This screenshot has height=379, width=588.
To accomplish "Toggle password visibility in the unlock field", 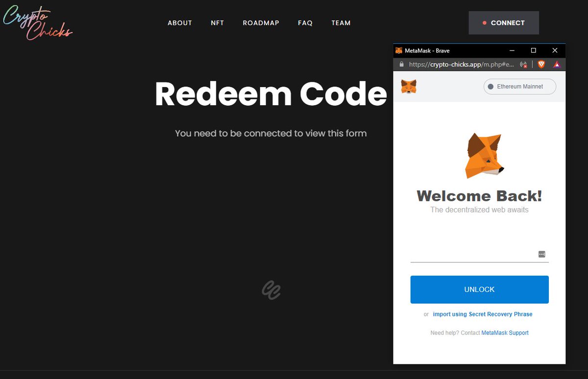I will pos(541,254).
